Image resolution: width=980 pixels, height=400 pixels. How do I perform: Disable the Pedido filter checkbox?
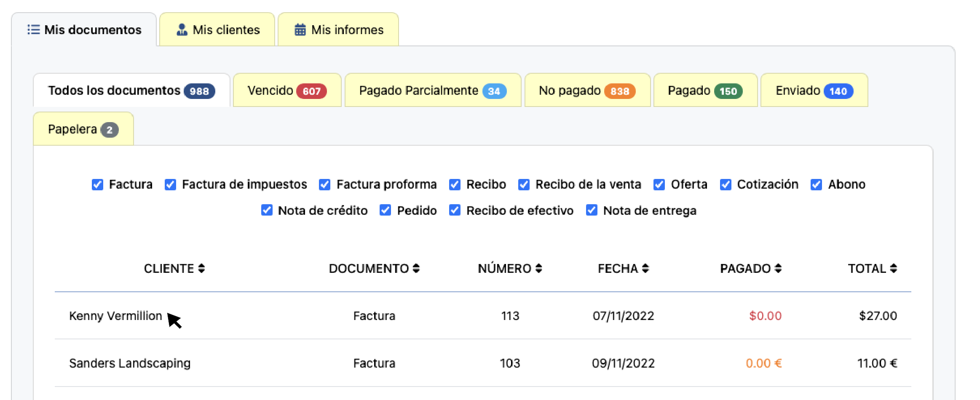point(385,210)
